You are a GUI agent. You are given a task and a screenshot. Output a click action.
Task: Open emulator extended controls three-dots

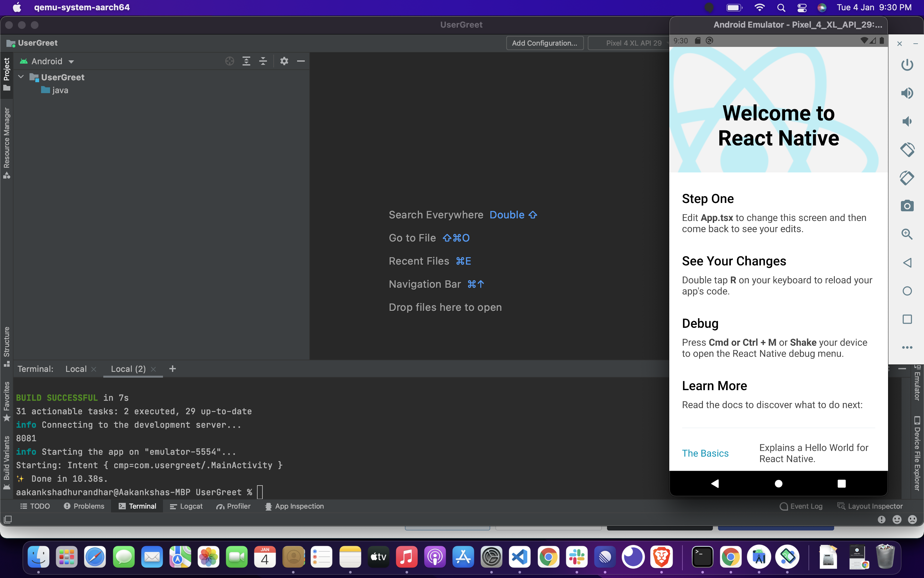click(x=907, y=347)
